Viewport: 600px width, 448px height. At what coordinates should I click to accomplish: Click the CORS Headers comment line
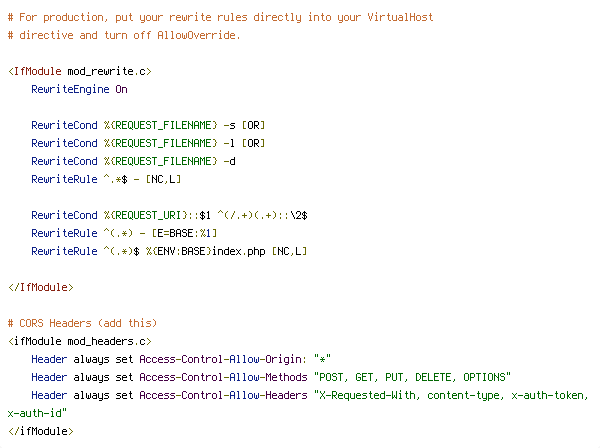coord(82,323)
